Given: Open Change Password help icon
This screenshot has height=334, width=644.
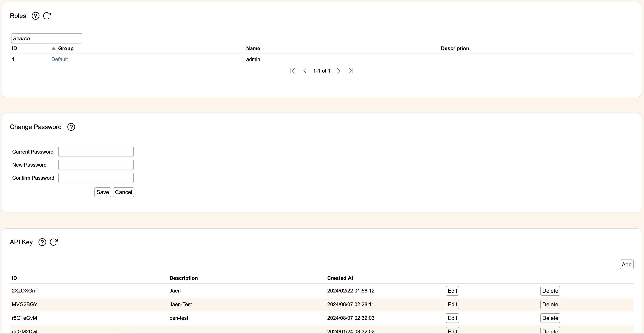Looking at the screenshot, I should click(x=71, y=127).
